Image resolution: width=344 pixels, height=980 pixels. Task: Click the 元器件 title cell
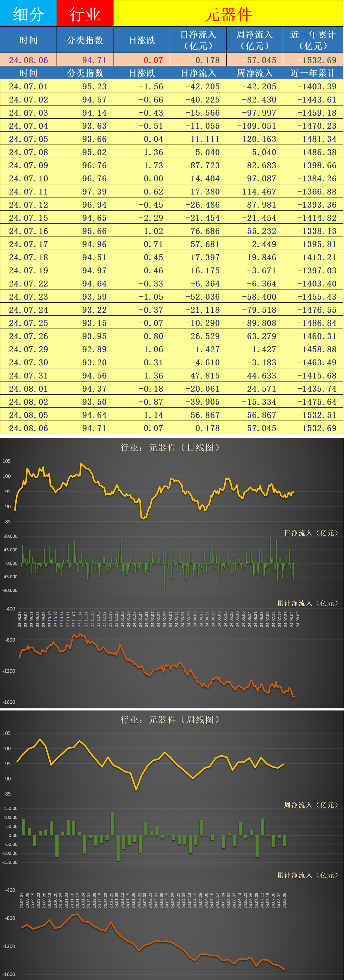228,13
